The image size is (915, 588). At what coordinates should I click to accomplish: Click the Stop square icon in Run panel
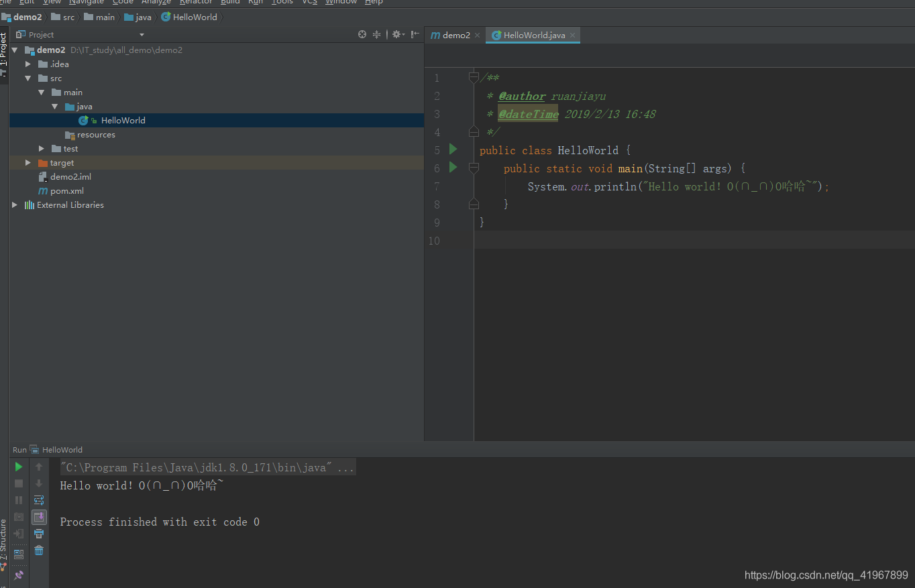pyautogui.click(x=19, y=483)
